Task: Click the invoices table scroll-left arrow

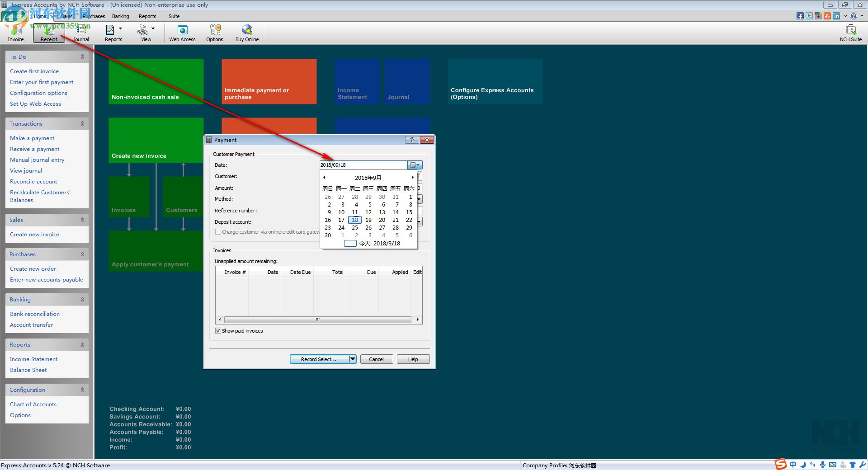Action: [220, 320]
